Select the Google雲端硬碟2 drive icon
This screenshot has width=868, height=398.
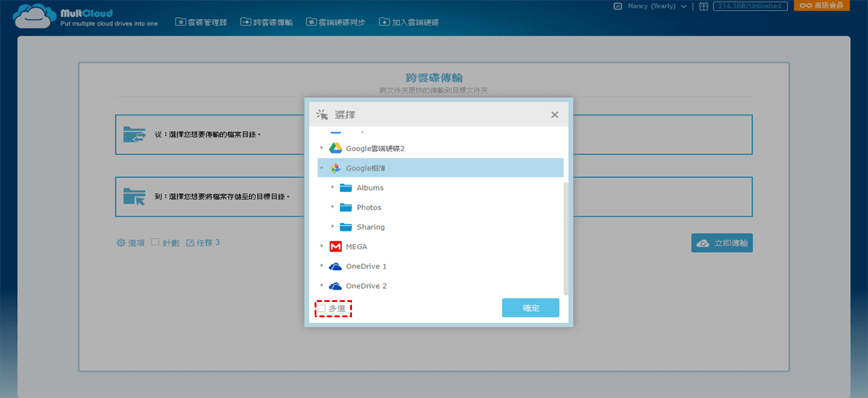point(336,148)
